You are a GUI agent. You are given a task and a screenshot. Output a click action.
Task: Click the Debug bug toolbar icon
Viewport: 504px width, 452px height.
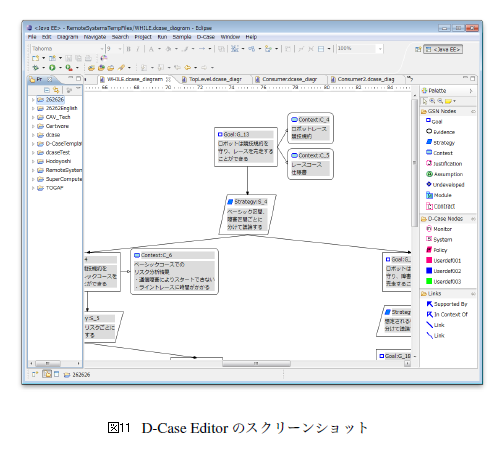pos(35,68)
